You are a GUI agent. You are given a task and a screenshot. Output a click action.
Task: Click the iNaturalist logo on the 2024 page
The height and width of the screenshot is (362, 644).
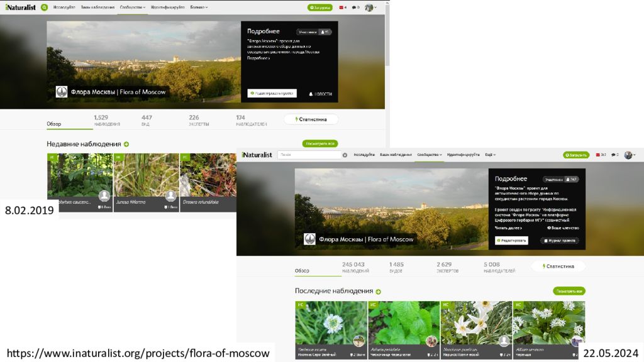[257, 155]
